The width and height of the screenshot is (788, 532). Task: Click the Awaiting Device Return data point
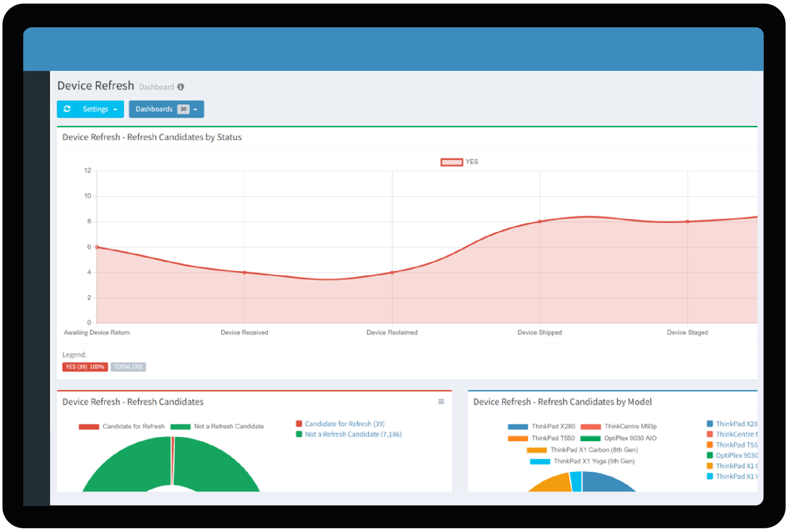pyautogui.click(x=97, y=247)
